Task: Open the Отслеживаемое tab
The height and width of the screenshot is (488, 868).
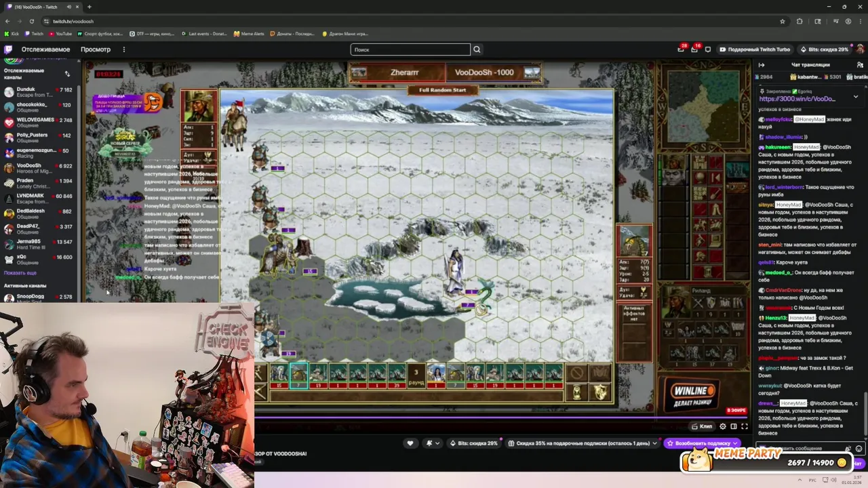Action: pyautogui.click(x=45, y=49)
